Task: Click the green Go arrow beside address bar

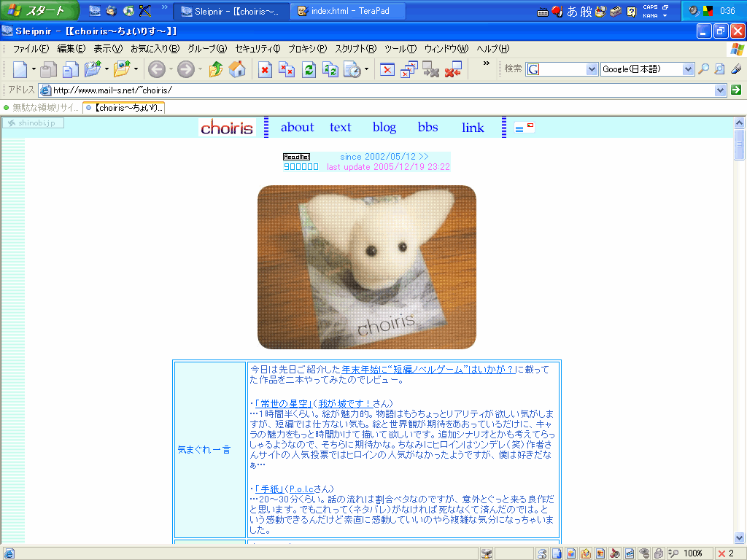Action: tap(736, 90)
